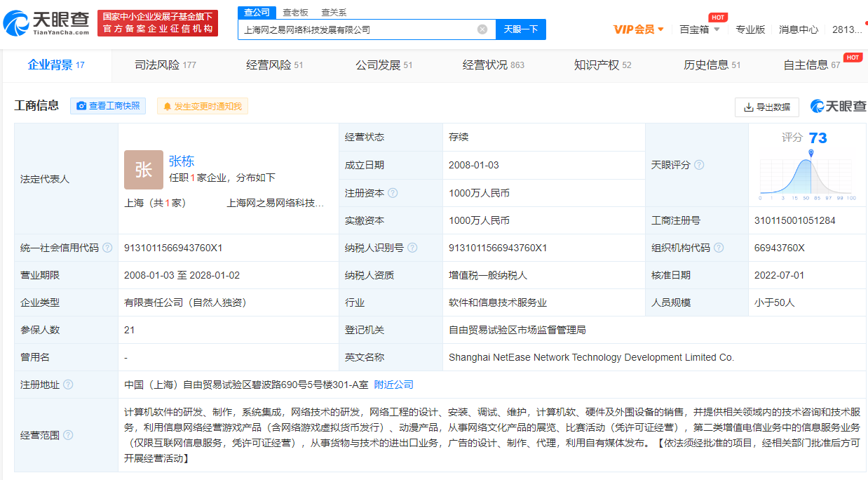Screen dimensions: 868x480
Task: Open 消息中心 in the header
Action: (x=799, y=29)
